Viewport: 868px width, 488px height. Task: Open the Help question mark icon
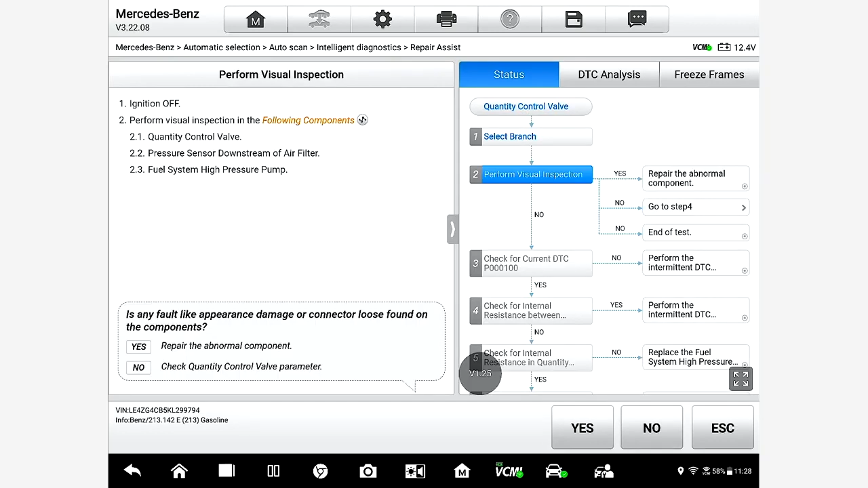[x=510, y=20]
